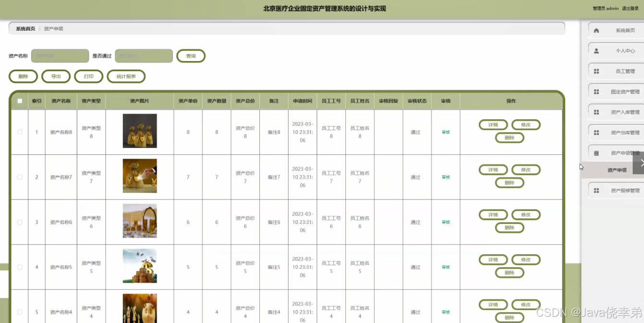Click the 审核 link in row 3
This screenshot has height=323, width=644.
(x=446, y=222)
